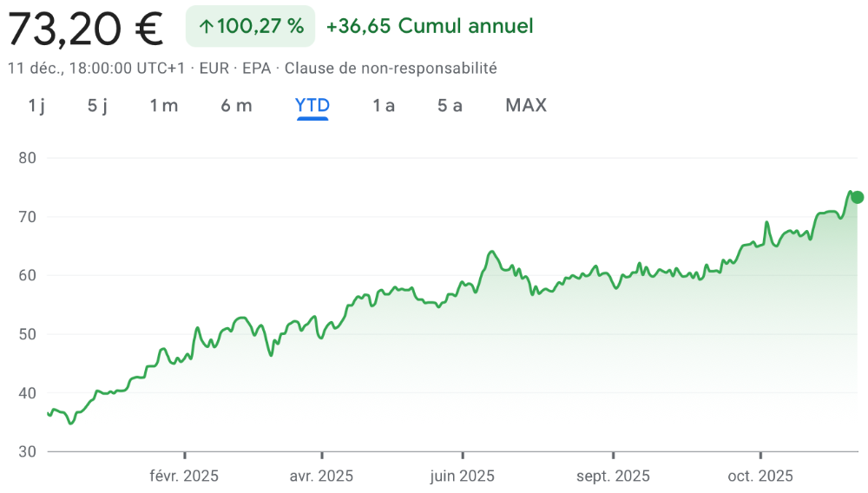Select the 1 j time range tab

(x=36, y=106)
